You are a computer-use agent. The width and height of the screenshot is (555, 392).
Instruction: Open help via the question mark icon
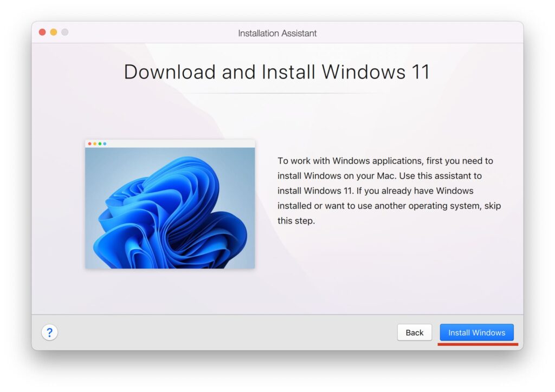point(49,332)
